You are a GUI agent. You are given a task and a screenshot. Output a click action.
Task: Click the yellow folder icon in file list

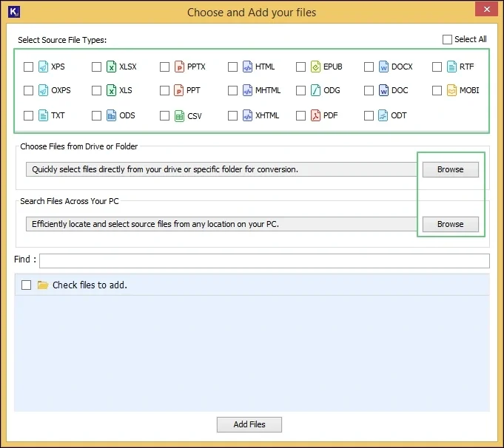coord(43,285)
